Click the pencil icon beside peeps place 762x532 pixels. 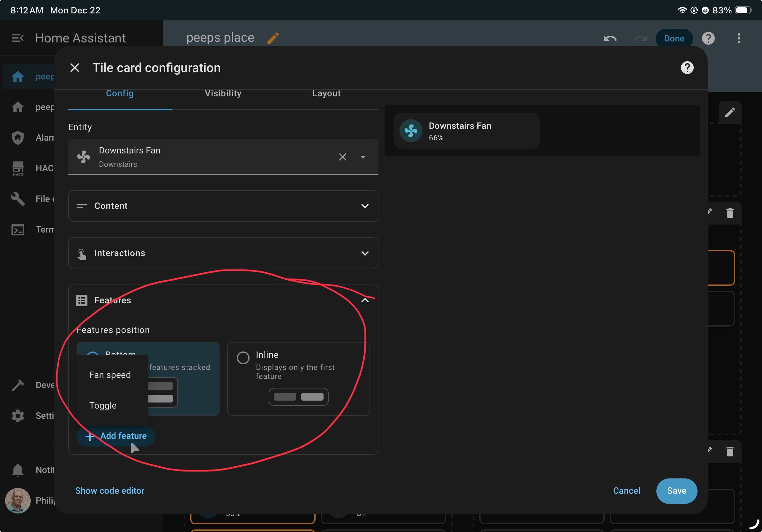click(x=273, y=38)
